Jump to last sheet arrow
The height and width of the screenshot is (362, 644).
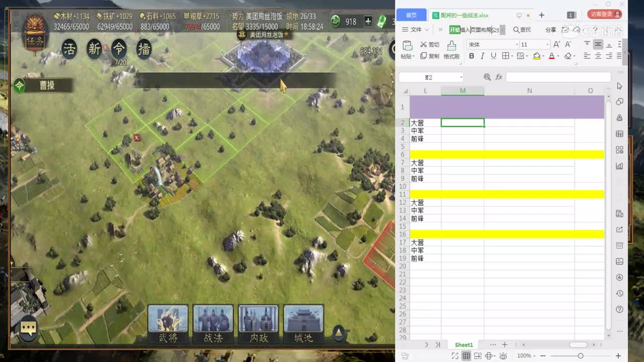click(438, 345)
